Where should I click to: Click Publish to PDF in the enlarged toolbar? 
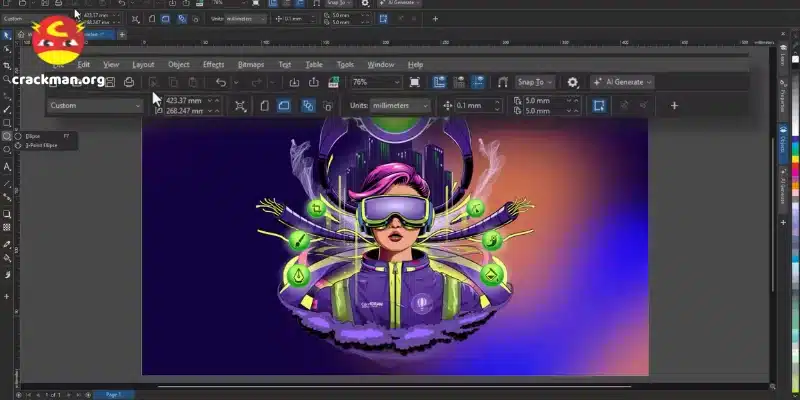pos(334,82)
